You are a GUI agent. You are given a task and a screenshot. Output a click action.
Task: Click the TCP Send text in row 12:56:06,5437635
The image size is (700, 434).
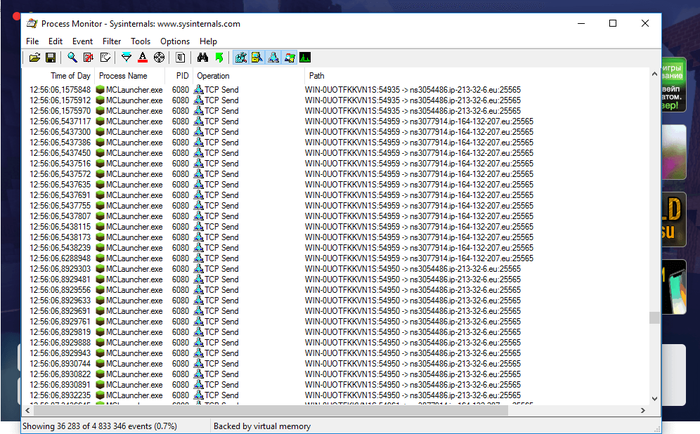coord(221,184)
